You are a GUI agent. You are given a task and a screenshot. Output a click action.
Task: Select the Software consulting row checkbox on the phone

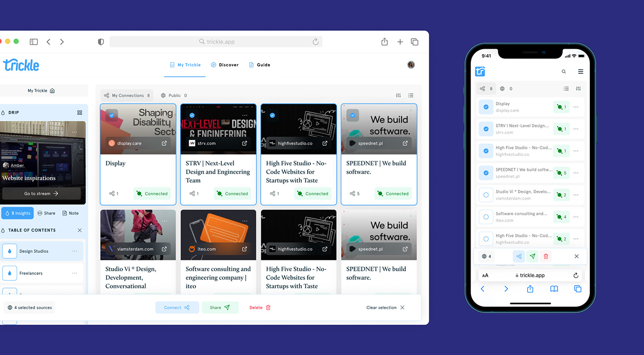point(486,217)
